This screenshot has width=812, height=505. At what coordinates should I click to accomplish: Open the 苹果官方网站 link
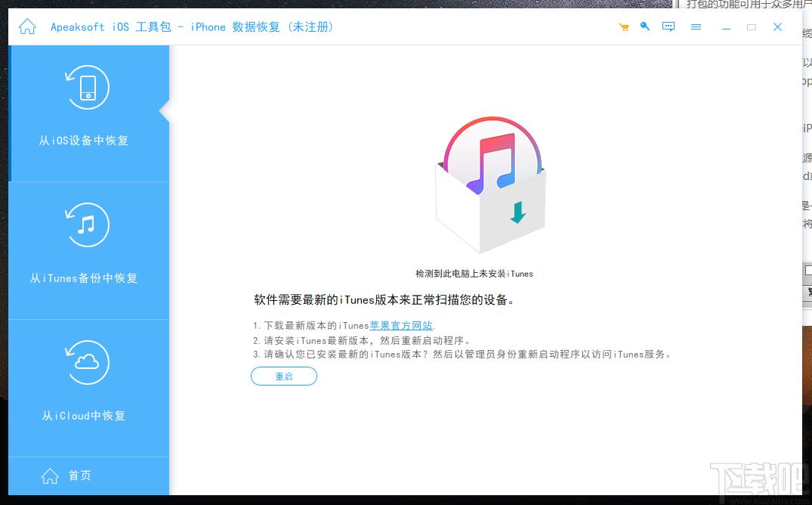(x=401, y=326)
